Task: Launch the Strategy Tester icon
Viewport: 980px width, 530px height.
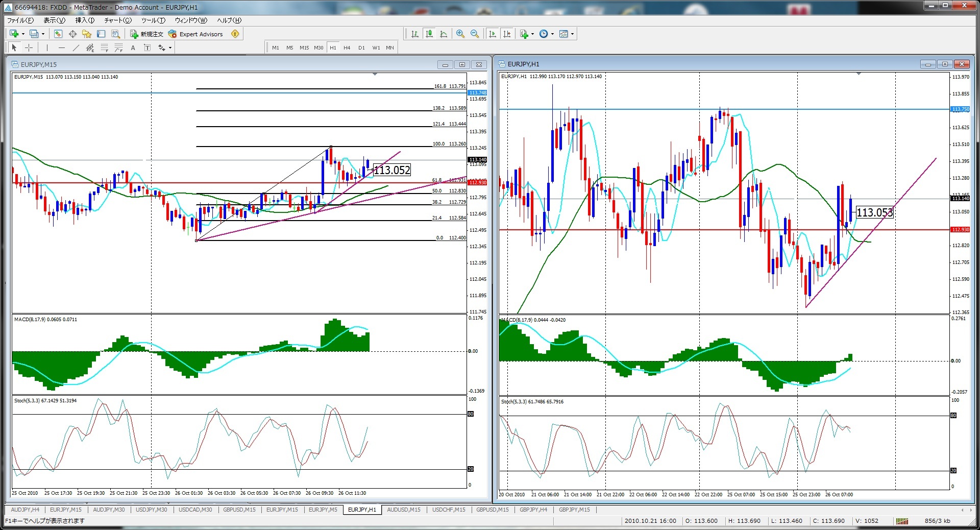Action: click(x=116, y=34)
